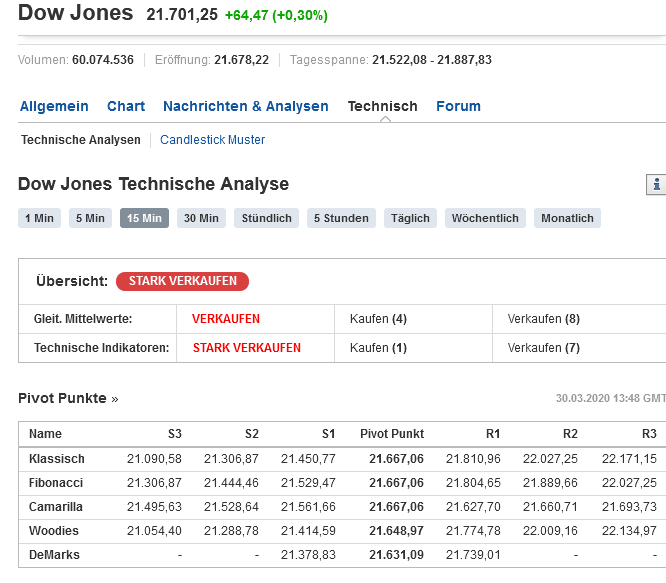The image size is (666, 583).
Task: Select the Wöchentlich timeframe
Action: pyautogui.click(x=485, y=218)
